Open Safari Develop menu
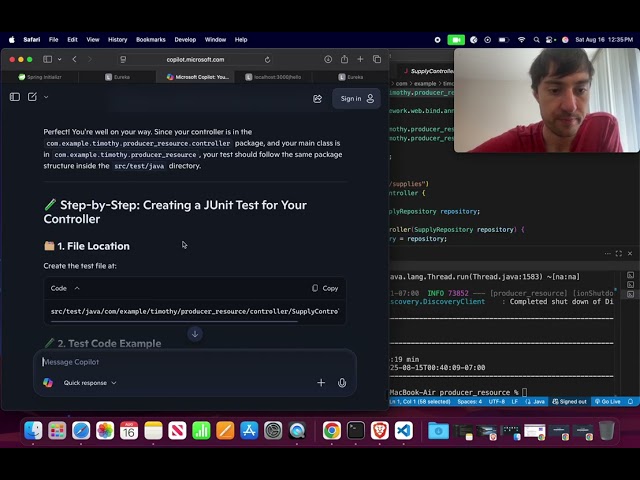The width and height of the screenshot is (640, 480). pyautogui.click(x=185, y=40)
